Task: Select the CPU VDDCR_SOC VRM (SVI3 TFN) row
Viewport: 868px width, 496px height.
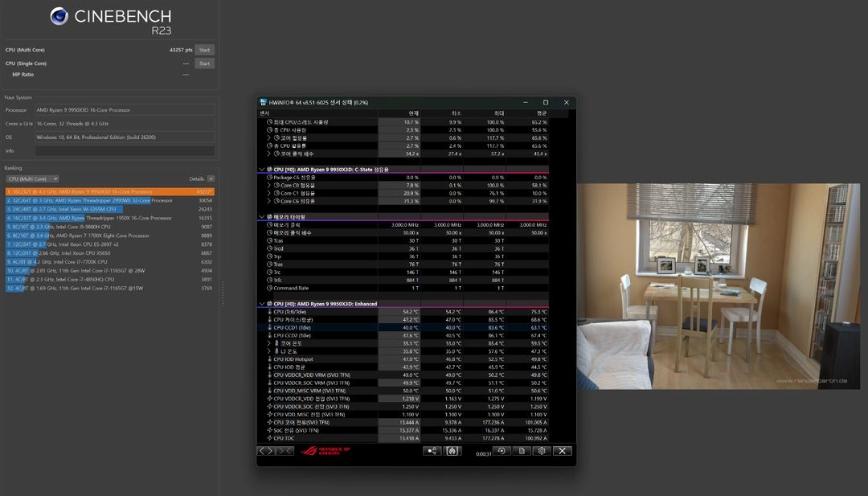Action: coord(403,383)
